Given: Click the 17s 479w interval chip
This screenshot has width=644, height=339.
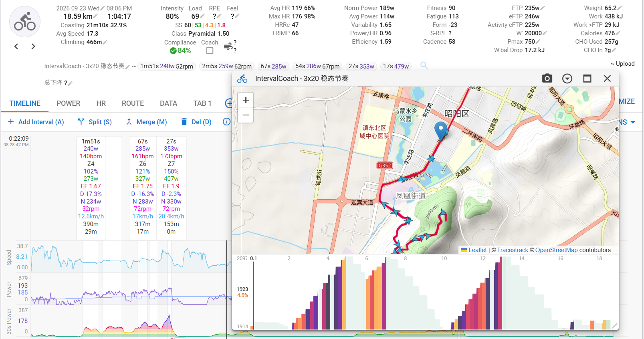Looking at the screenshot, I should pos(396,66).
